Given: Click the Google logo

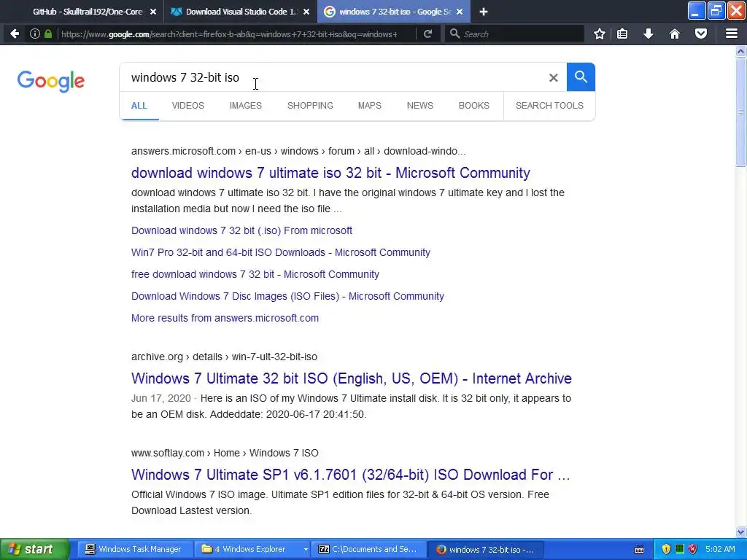Looking at the screenshot, I should 51,81.
